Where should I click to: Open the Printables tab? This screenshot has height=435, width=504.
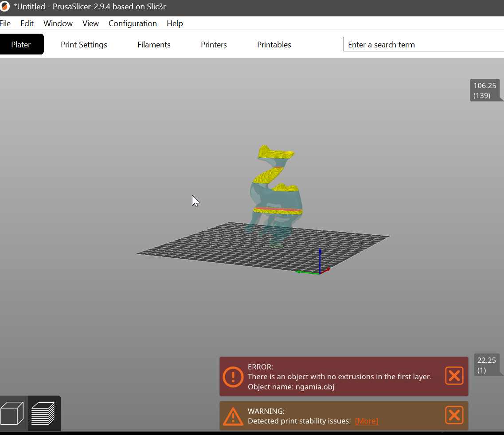point(274,45)
